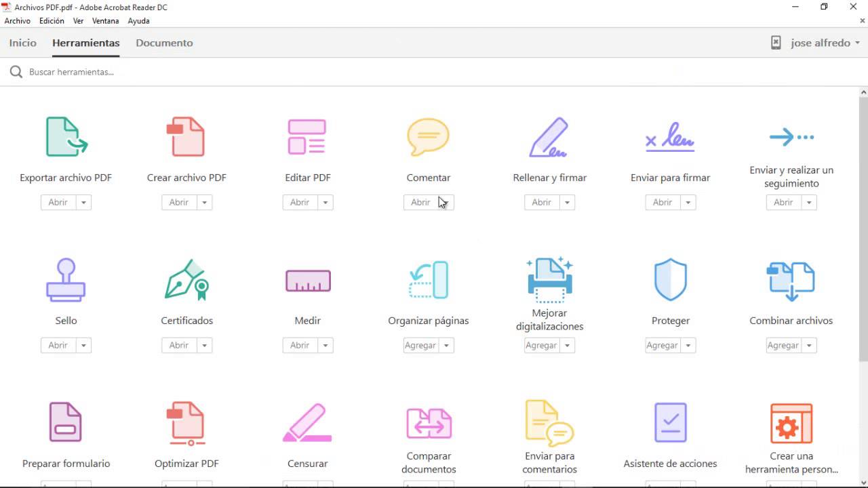Viewport: 868px width, 488px height.
Task: Open the Ventana menu
Action: [x=105, y=21]
